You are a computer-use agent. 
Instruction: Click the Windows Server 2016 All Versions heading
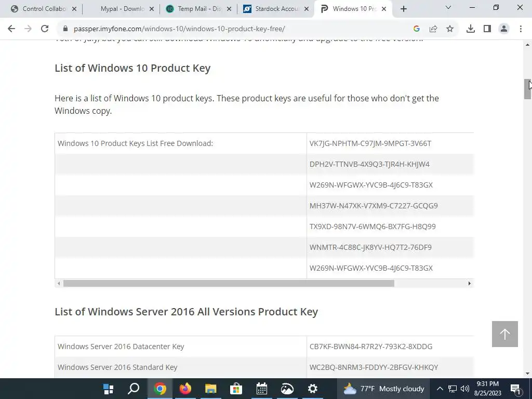[187, 312]
